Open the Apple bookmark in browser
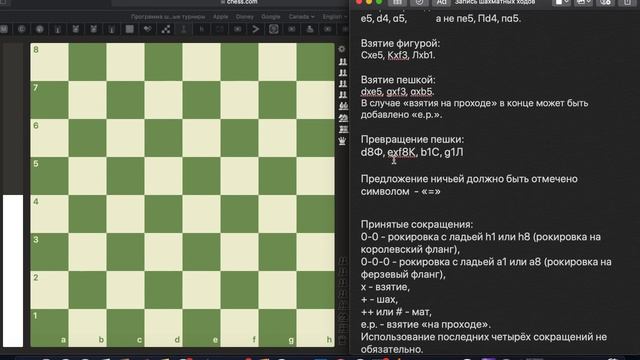The width and height of the screenshot is (640, 360). pos(220,17)
